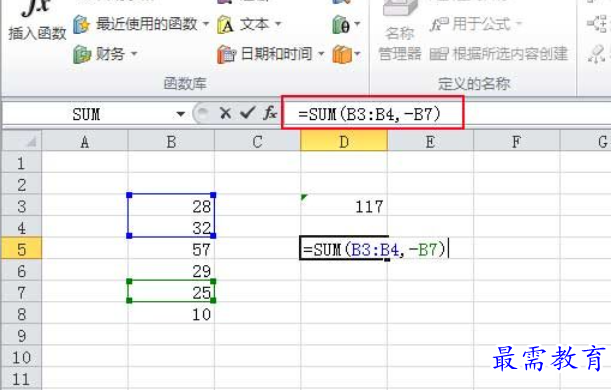Click cell D5 with the SUM formula

tap(344, 249)
